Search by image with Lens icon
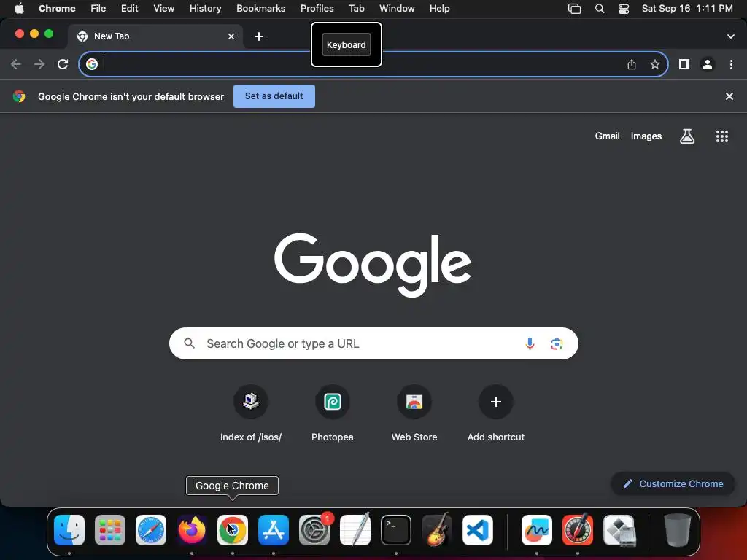The image size is (747, 560). (x=557, y=343)
